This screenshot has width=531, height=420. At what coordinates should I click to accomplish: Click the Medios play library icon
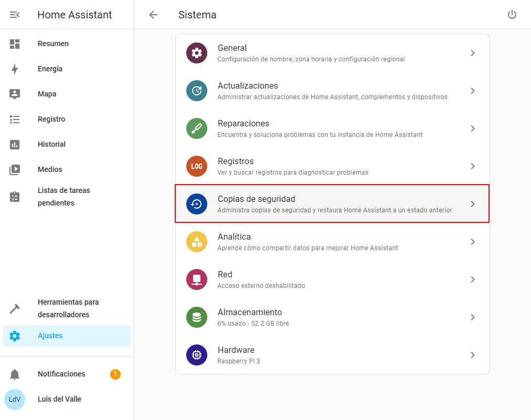(x=15, y=169)
